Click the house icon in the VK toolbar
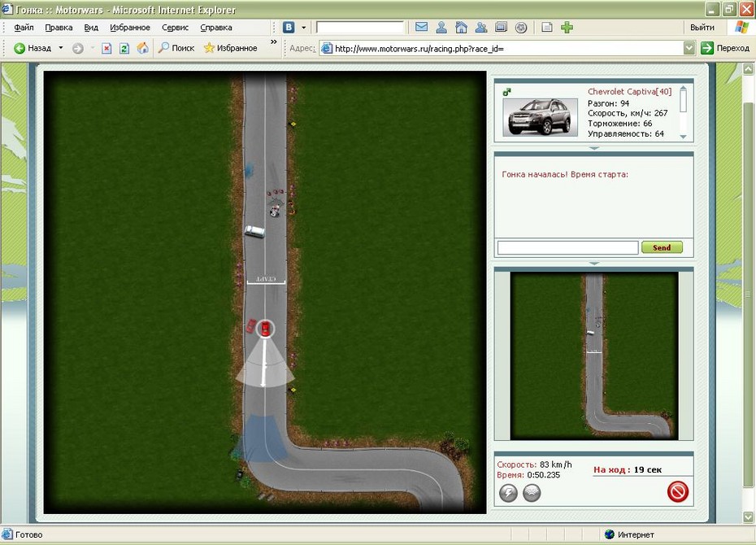Screen dimensions: 756x545 (462, 28)
